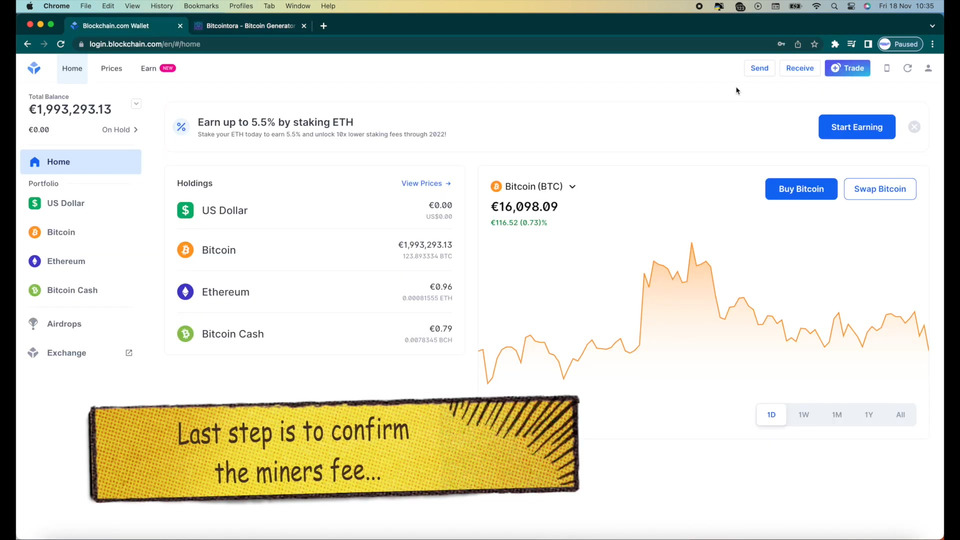Click the macOS Wi-Fi status icon
960x540 pixels.
coord(816,6)
